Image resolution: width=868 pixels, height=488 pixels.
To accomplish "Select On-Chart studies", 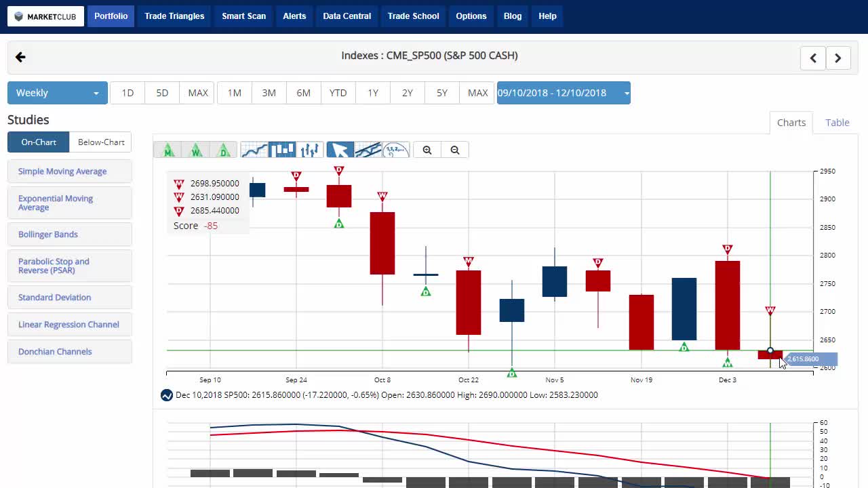I will [x=39, y=142].
